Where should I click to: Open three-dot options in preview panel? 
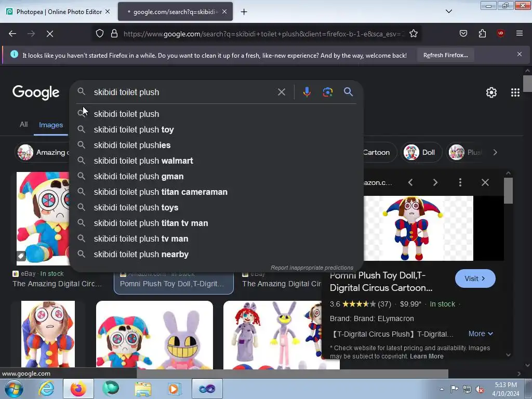pyautogui.click(x=460, y=182)
